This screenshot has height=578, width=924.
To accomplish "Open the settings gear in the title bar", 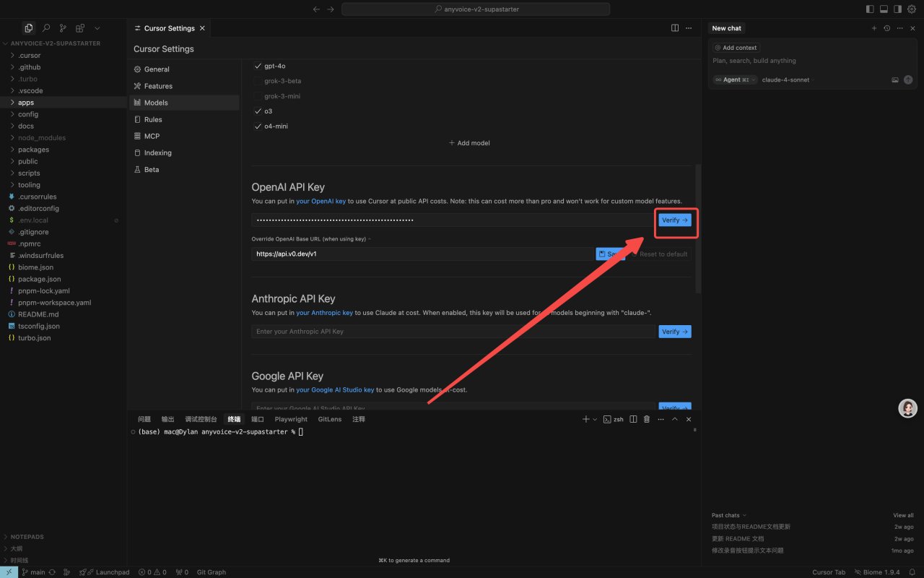I will pyautogui.click(x=911, y=9).
